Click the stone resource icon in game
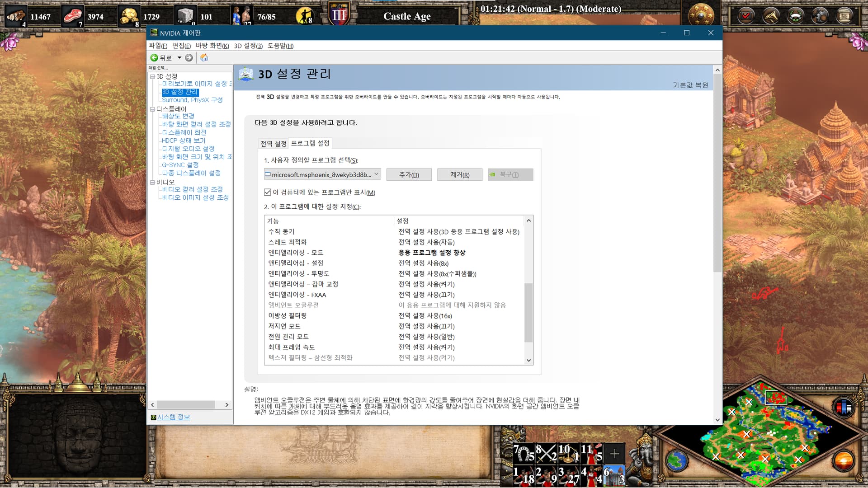The width and height of the screenshot is (868, 488). pos(185,16)
